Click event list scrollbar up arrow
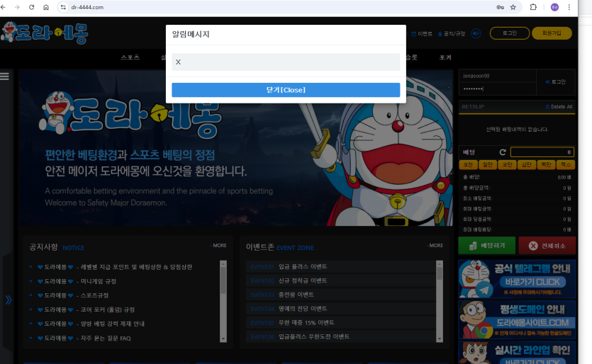This screenshot has width=592, height=364. click(440, 263)
